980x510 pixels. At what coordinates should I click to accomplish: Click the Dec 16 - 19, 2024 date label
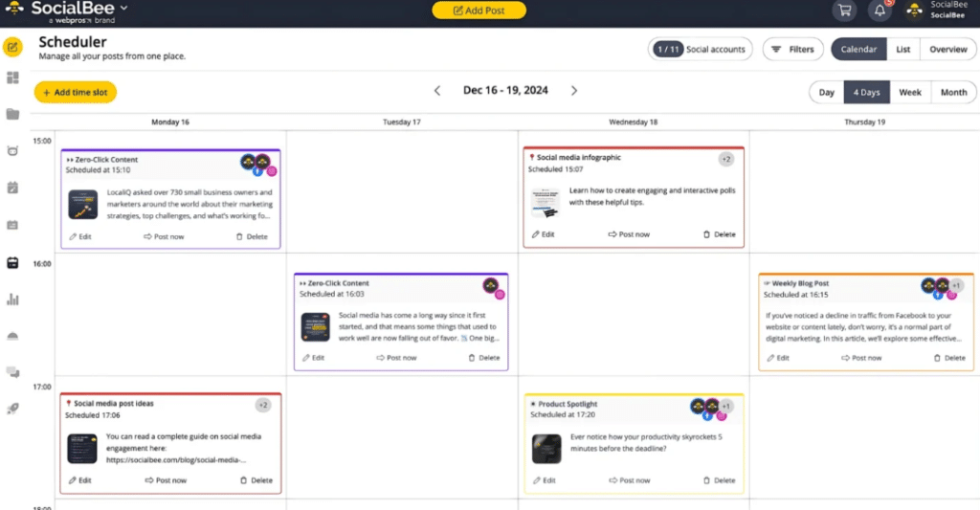(505, 91)
